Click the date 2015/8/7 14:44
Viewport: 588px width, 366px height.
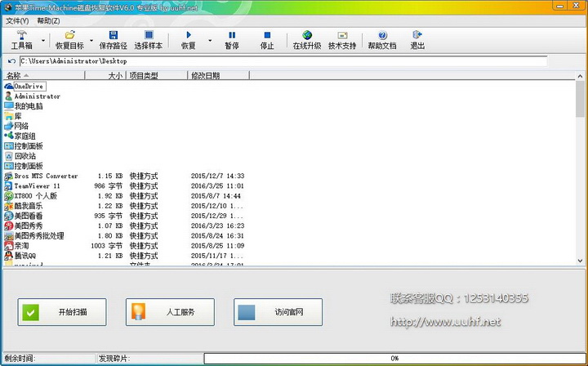[x=216, y=196]
